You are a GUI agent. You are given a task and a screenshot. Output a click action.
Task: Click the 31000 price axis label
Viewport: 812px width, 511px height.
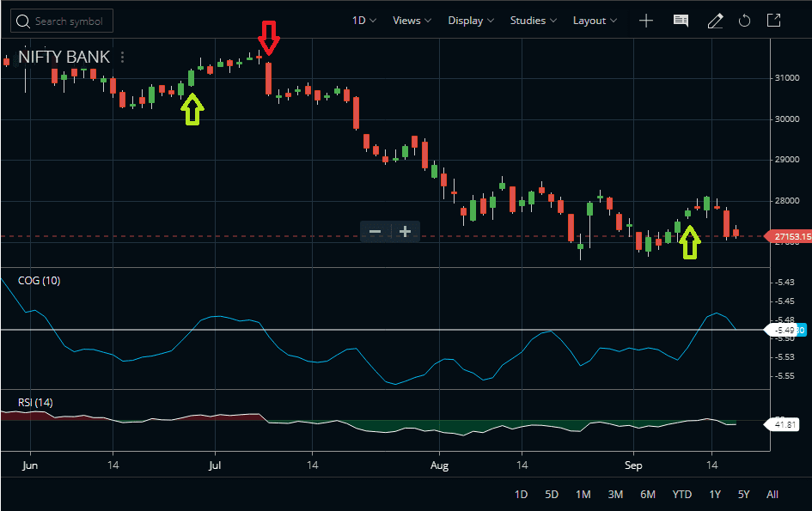[x=787, y=78]
